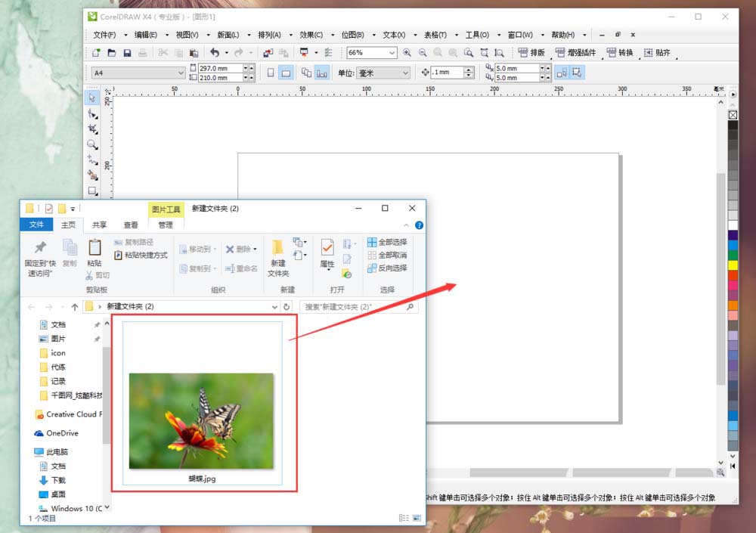Select the Zoom magnifier tool in toolbox
This screenshot has height=533, width=756.
[92, 144]
